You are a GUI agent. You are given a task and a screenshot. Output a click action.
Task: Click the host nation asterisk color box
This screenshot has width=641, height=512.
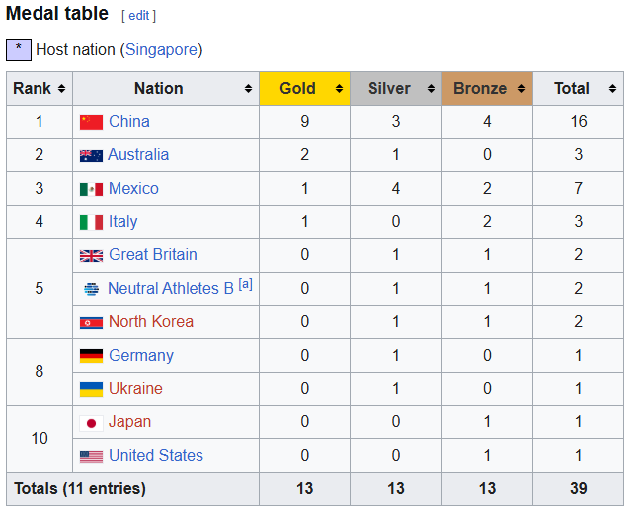coord(19,49)
